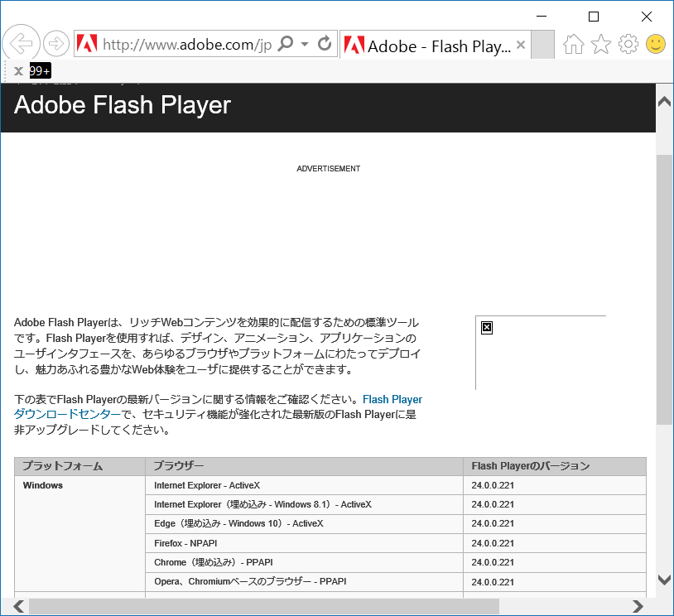Click the vertical scrollbar thumb
The height and width of the screenshot is (616, 674).
[665, 290]
